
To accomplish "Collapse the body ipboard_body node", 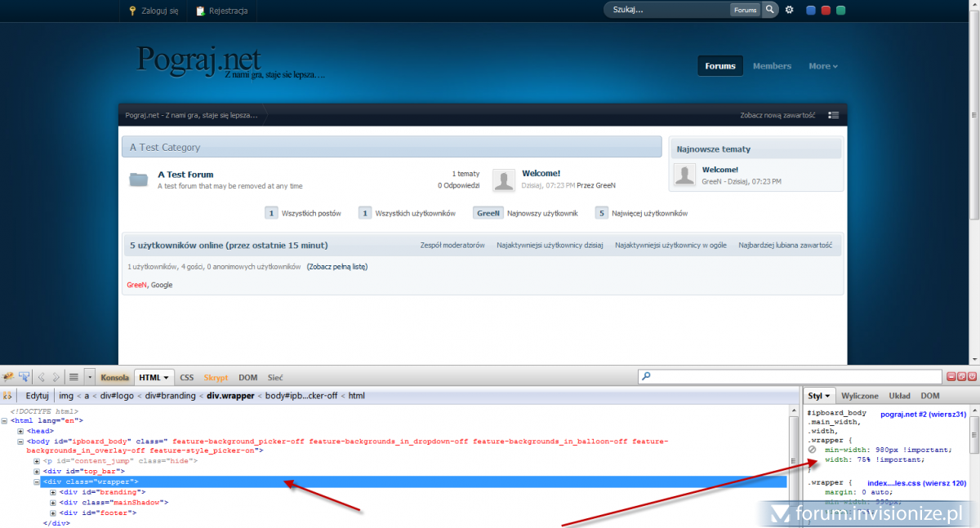I will 20,441.
